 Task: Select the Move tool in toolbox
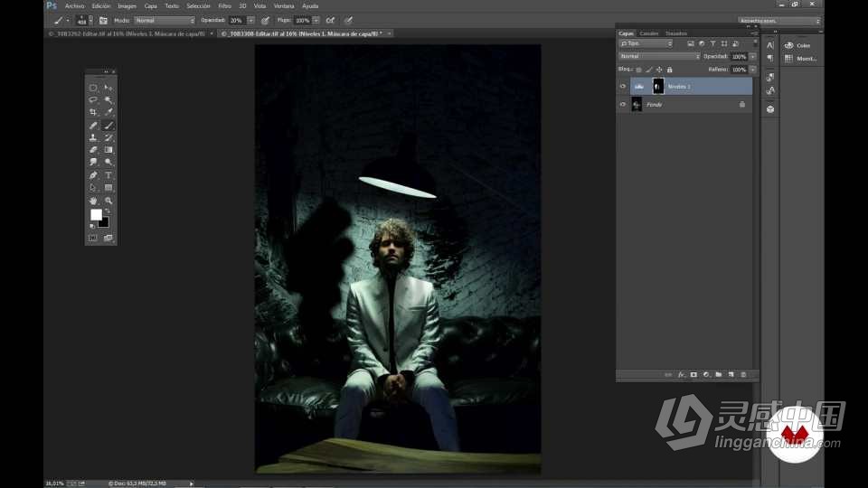[108, 88]
